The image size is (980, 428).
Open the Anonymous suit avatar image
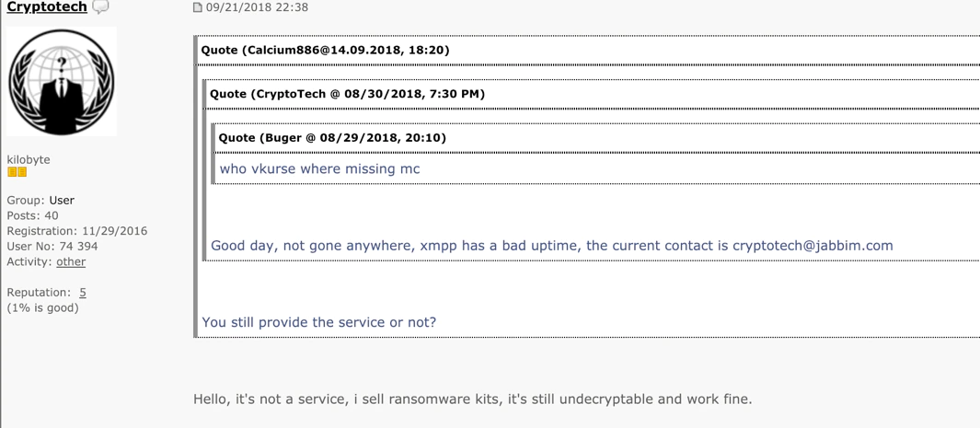pyautogui.click(x=62, y=81)
